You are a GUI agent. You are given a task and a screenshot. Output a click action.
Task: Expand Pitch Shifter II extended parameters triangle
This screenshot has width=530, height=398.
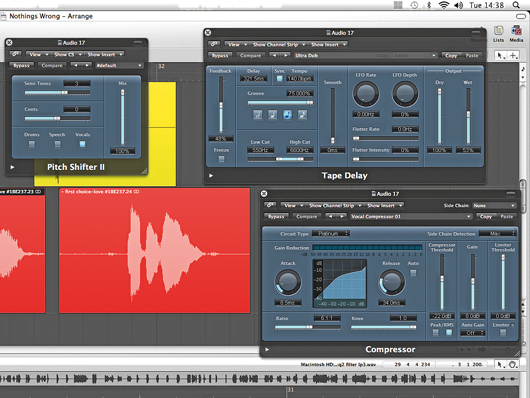(12, 167)
